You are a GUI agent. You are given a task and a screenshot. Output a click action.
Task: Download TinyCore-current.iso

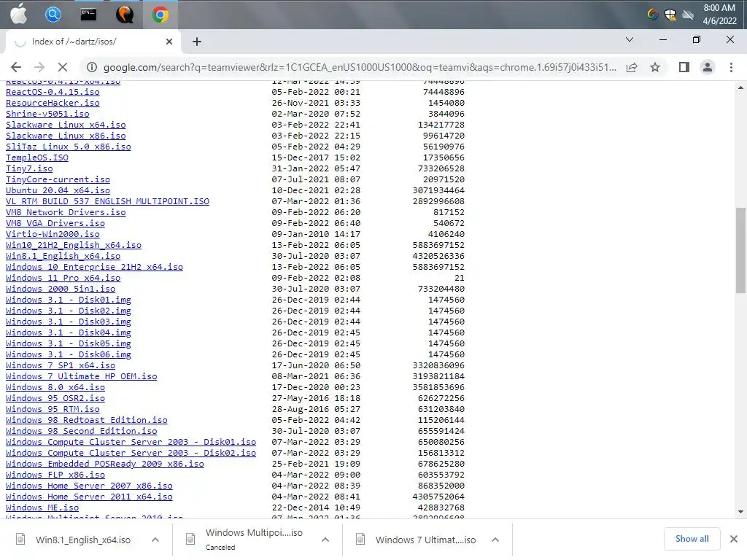[x=58, y=179]
